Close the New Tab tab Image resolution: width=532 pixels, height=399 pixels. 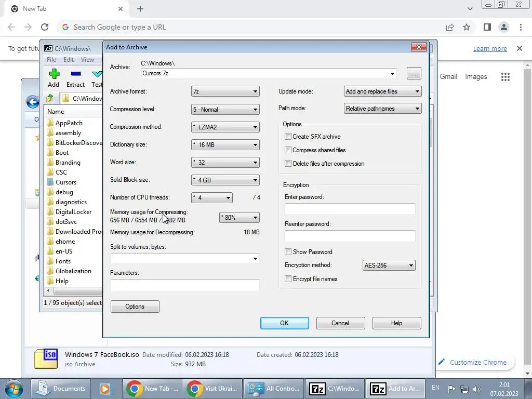(x=121, y=9)
